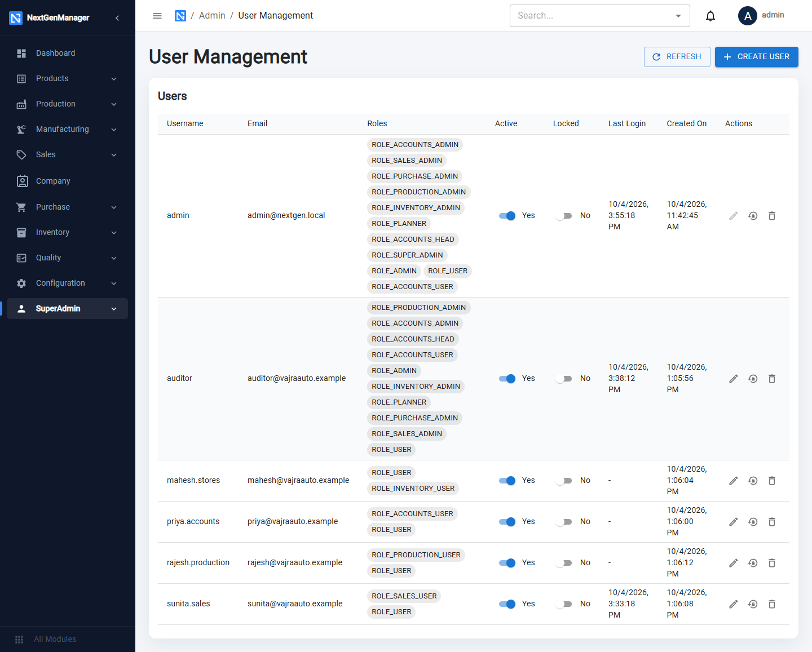
Task: Toggle Active switch for auditor
Action: 507,379
